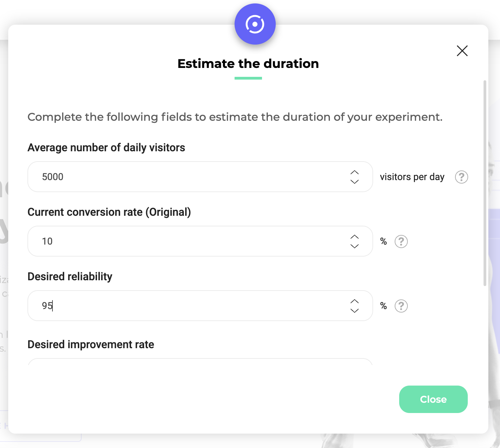
Task: Click the Desired improvement rate label
Action: (91, 344)
